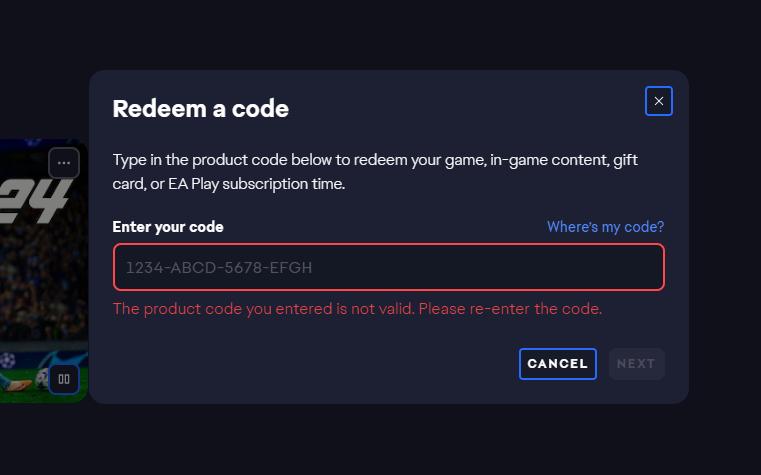The image size is (761, 475).
Task: Click the 1234-ABCD-5678-EFGH placeholder text
Action: click(219, 267)
